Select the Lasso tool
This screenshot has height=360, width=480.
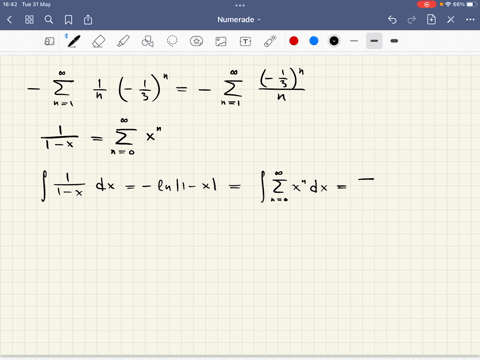(172, 41)
